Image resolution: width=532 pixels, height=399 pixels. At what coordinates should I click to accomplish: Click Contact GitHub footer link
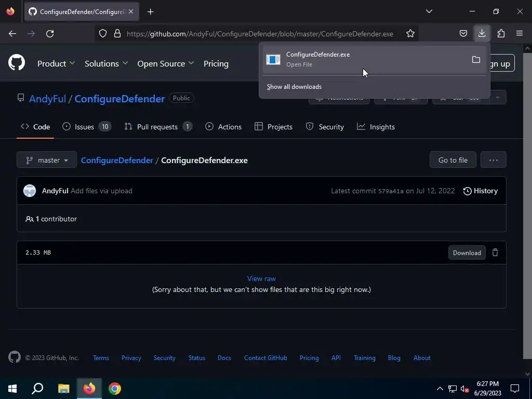[265, 357]
